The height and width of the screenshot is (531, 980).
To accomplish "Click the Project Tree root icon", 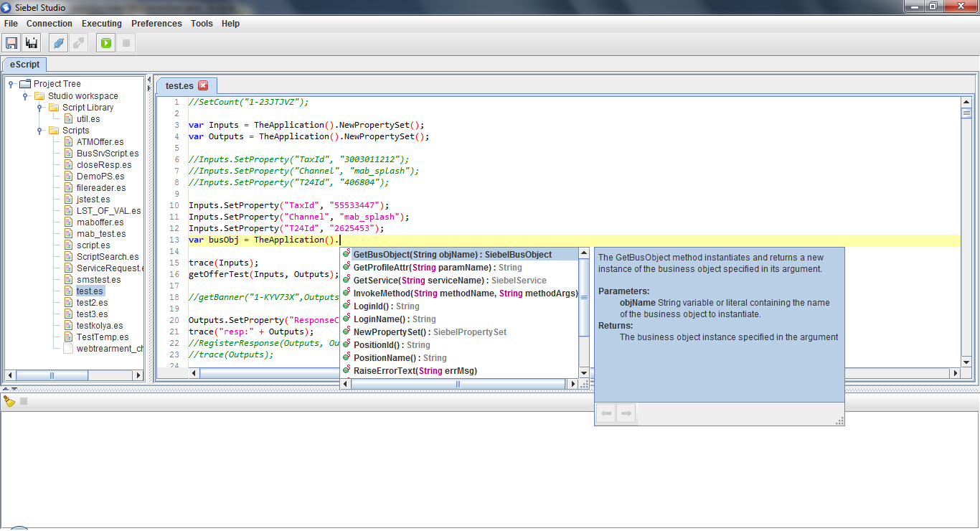I will pyautogui.click(x=25, y=84).
